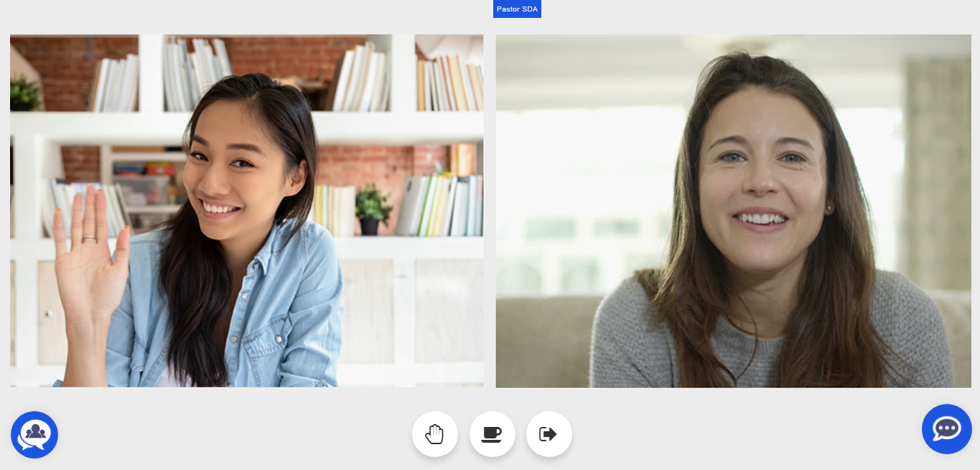This screenshot has height=470, width=980.
Task: Click the leave meeting exit arrow icon
Action: point(549,434)
